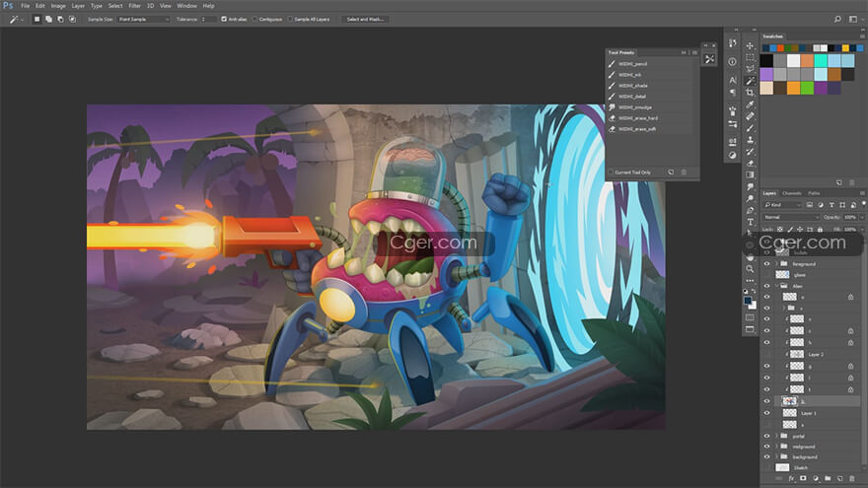Hide the Layer 1 layer

tap(766, 413)
